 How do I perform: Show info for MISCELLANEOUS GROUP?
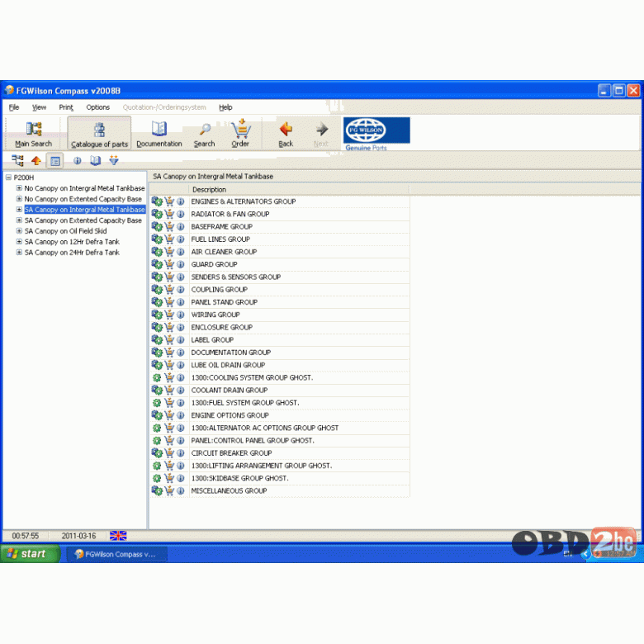(181, 490)
